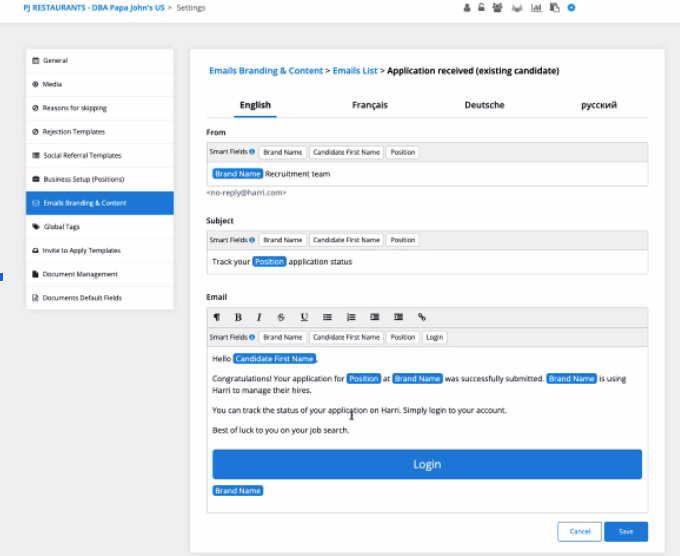
Task: Toggle bold formatting in email editor
Action: pyautogui.click(x=238, y=317)
